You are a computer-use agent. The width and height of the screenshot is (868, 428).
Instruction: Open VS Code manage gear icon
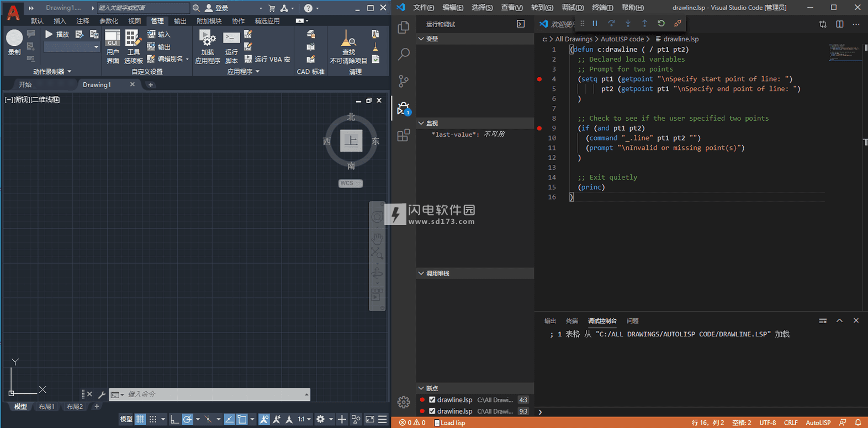[404, 402]
